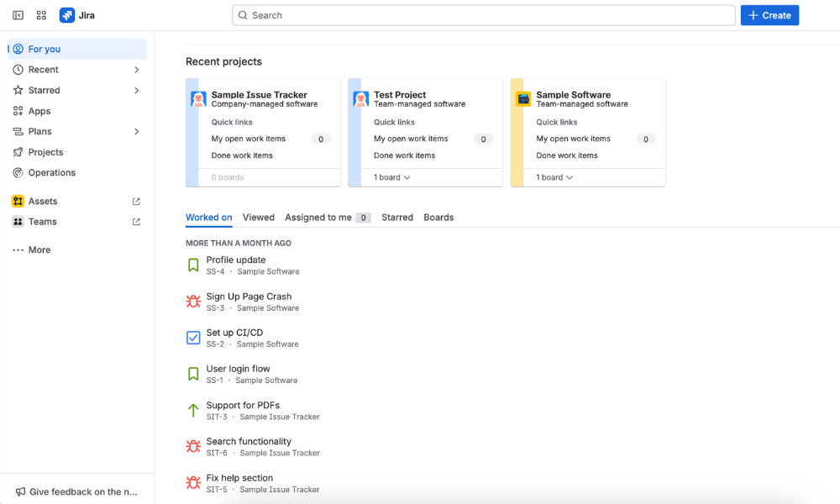The width and height of the screenshot is (840, 504).
Task: Expand the Plans section chevron
Action: pos(137,132)
